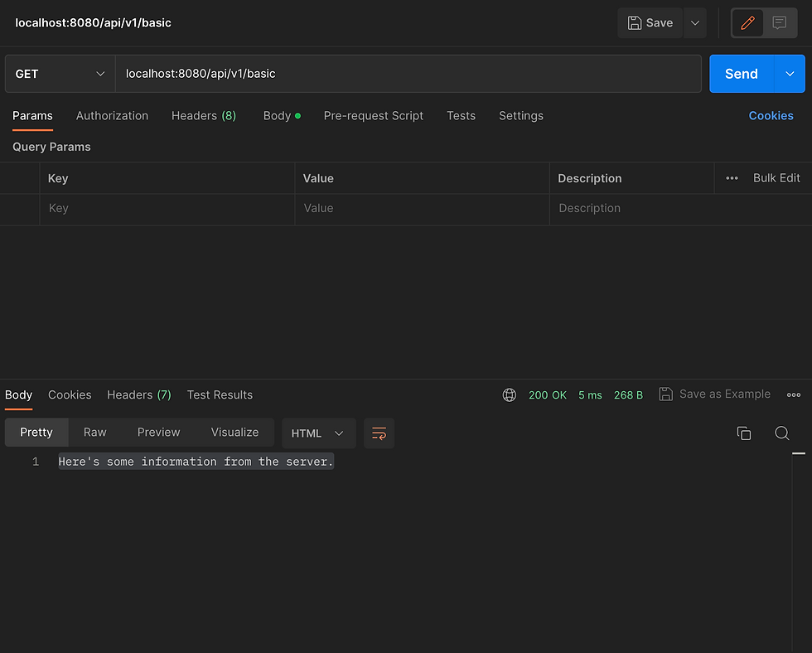Open the response Cookies tab
The image size is (812, 653).
(70, 395)
